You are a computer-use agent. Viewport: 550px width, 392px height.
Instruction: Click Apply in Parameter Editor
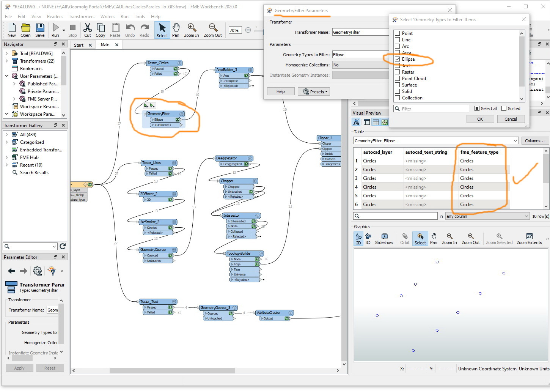[19, 368]
